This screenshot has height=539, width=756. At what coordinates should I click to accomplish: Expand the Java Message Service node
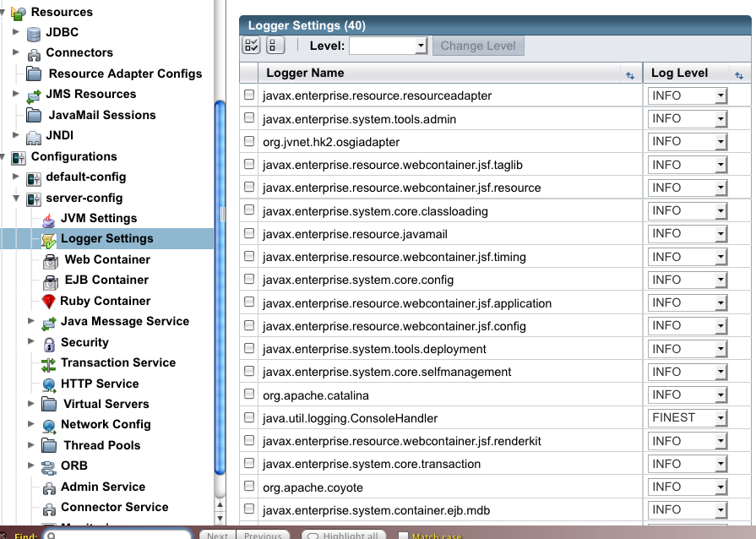pyautogui.click(x=31, y=321)
